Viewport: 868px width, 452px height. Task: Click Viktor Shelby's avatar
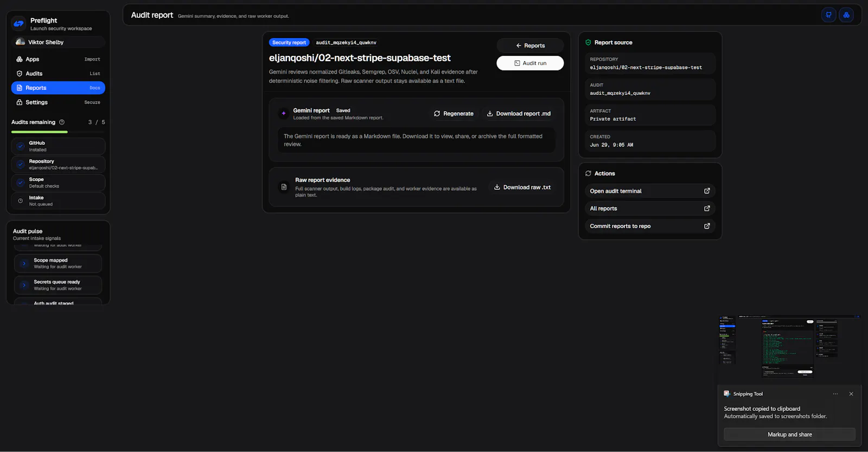[x=20, y=42]
